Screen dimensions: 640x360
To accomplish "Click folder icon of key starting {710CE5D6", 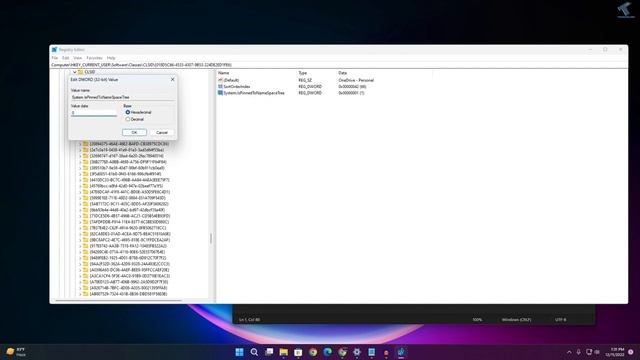I will click(86, 216).
